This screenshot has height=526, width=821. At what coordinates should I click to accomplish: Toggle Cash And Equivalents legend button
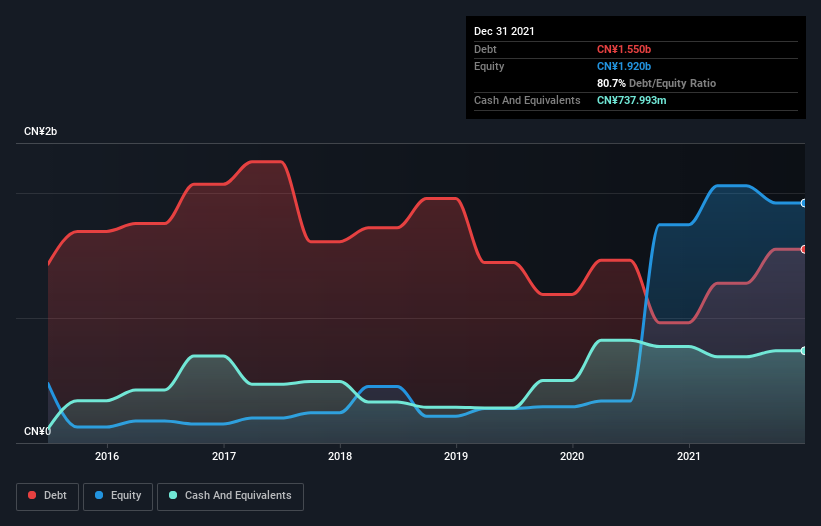pos(230,496)
